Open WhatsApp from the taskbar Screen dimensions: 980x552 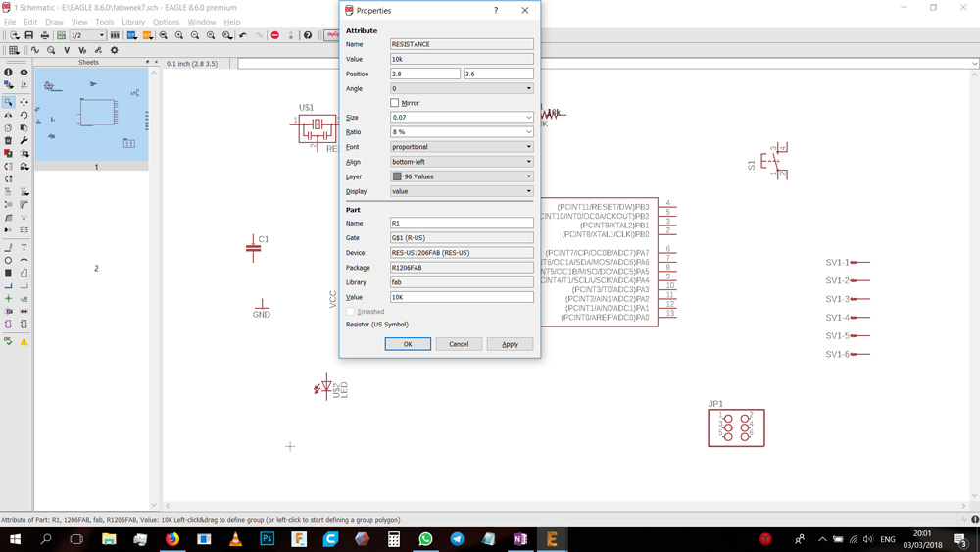click(x=425, y=539)
